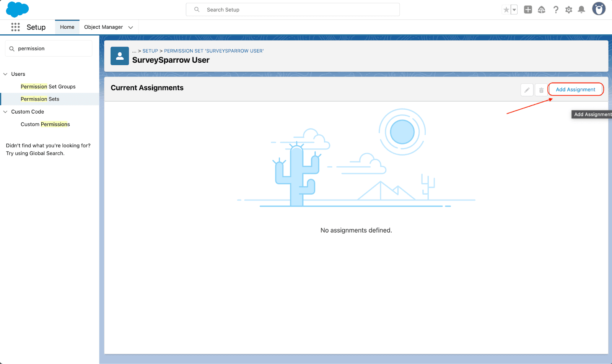The height and width of the screenshot is (364, 612).
Task: Open the user profile avatar
Action: coord(599,9)
